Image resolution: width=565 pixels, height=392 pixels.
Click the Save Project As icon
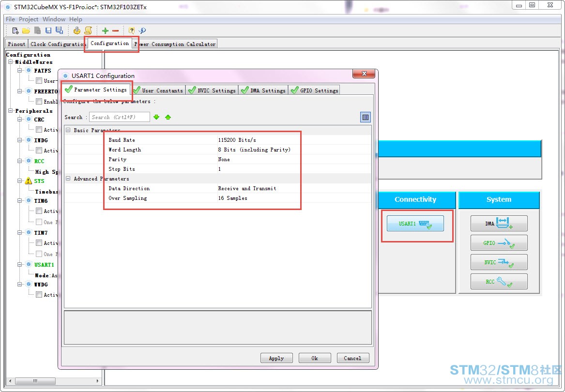[59, 30]
